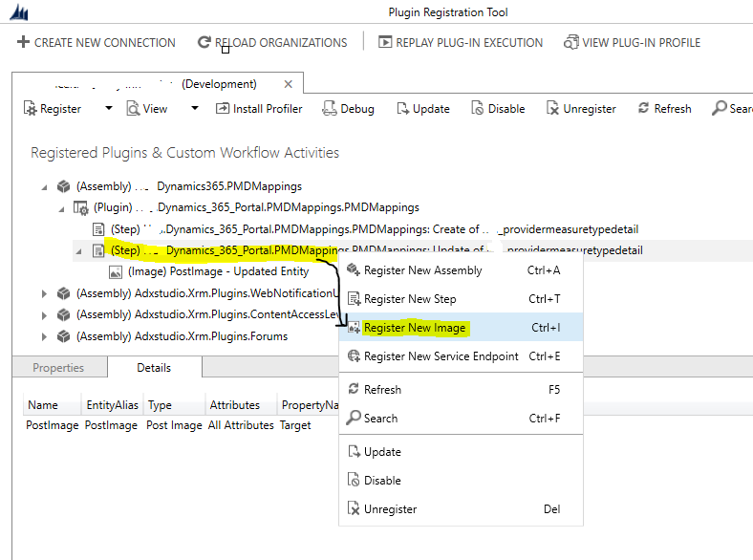Click Create New Connection button
753x560 pixels.
[97, 42]
